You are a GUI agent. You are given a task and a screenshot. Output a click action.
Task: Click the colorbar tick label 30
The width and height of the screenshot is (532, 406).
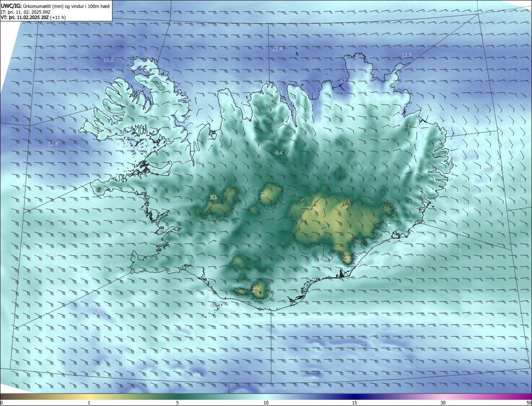pyautogui.click(x=443, y=403)
